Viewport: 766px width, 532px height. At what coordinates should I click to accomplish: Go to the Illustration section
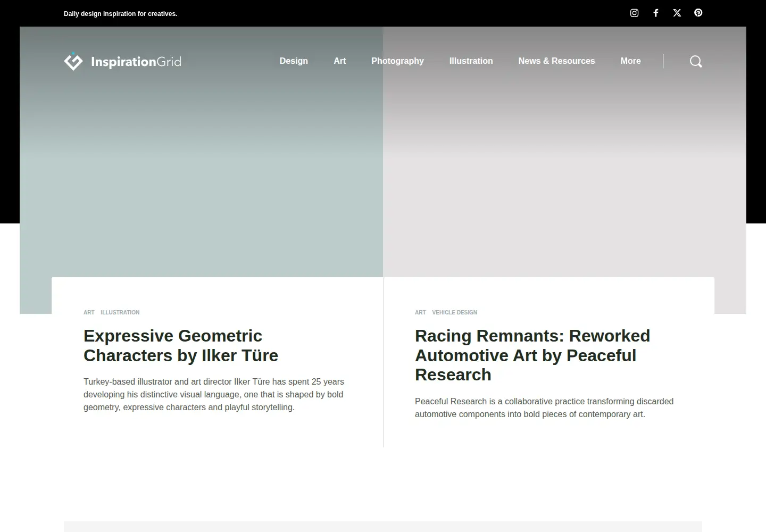pos(471,61)
